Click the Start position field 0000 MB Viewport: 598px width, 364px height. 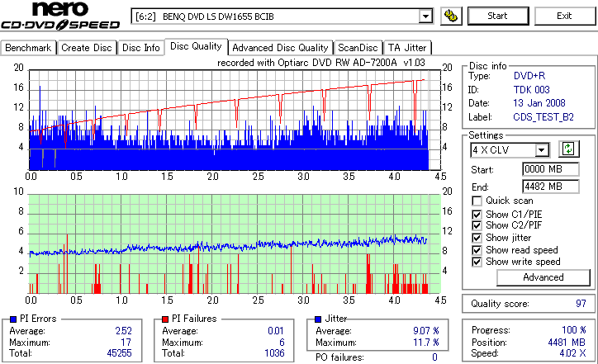[550, 169]
